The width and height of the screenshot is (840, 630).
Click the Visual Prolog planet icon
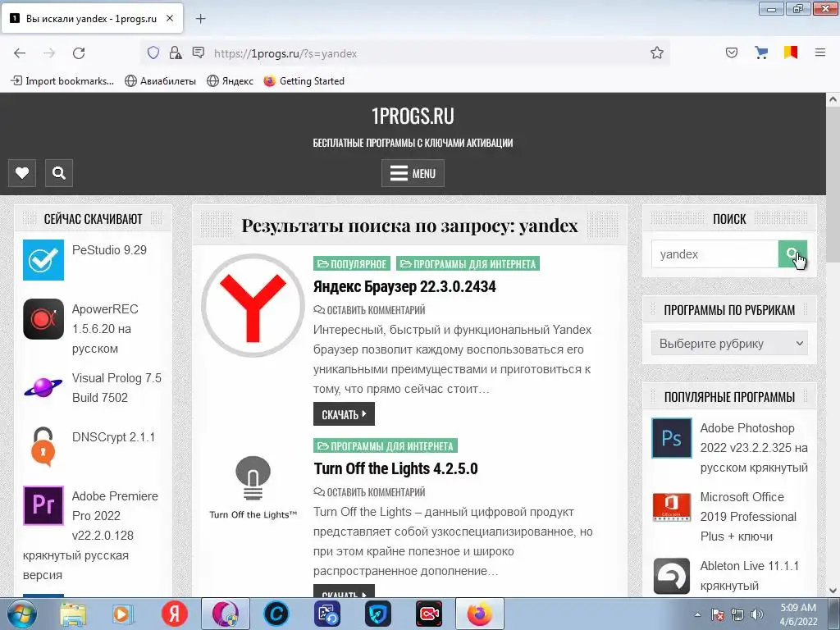(43, 388)
